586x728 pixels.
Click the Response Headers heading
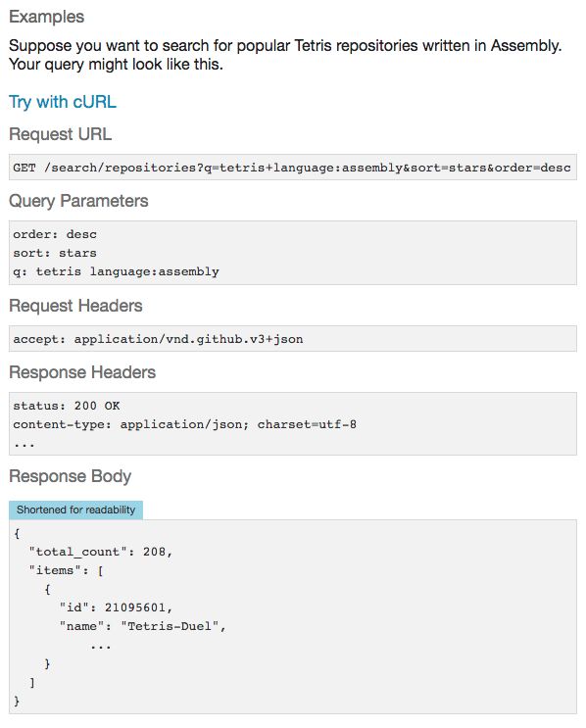click(82, 372)
